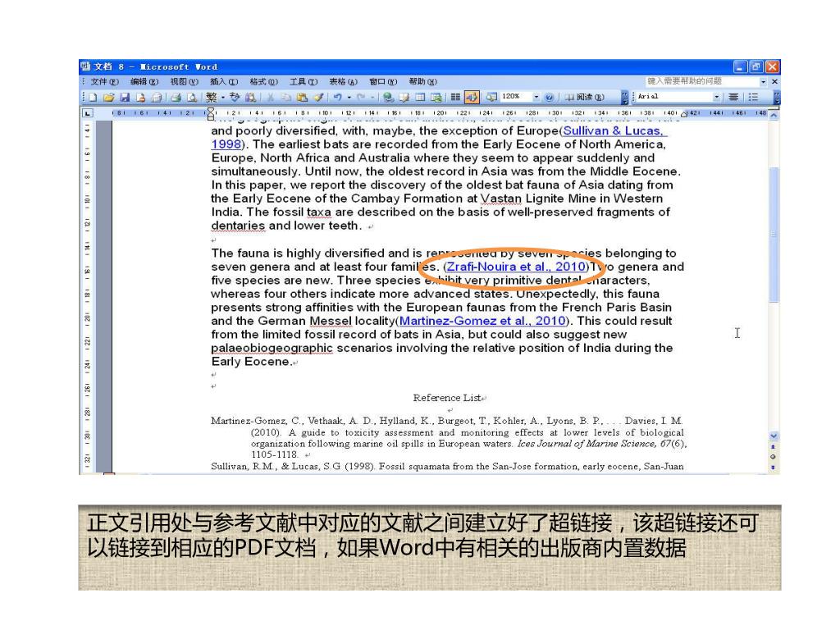Save the document with the floppy icon

[x=125, y=98]
